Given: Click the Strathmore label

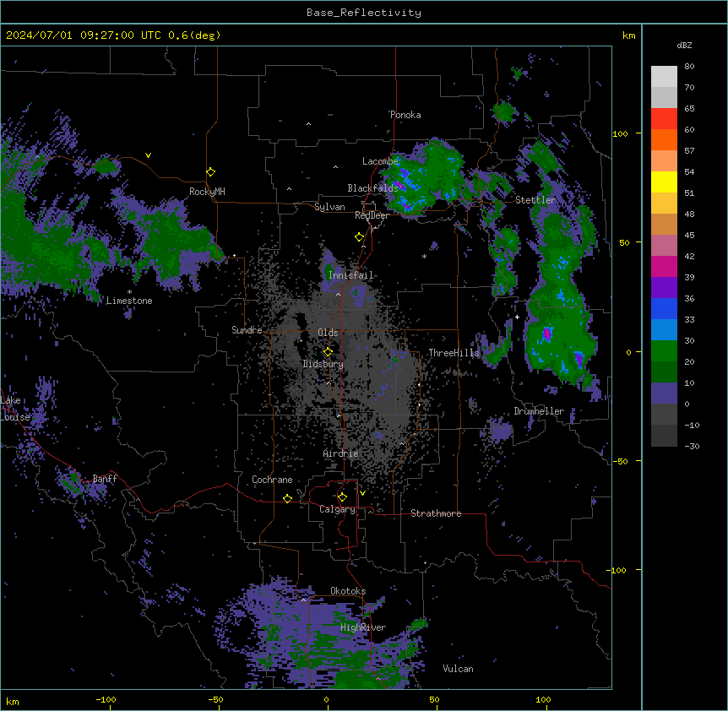Looking at the screenshot, I should point(436,513).
